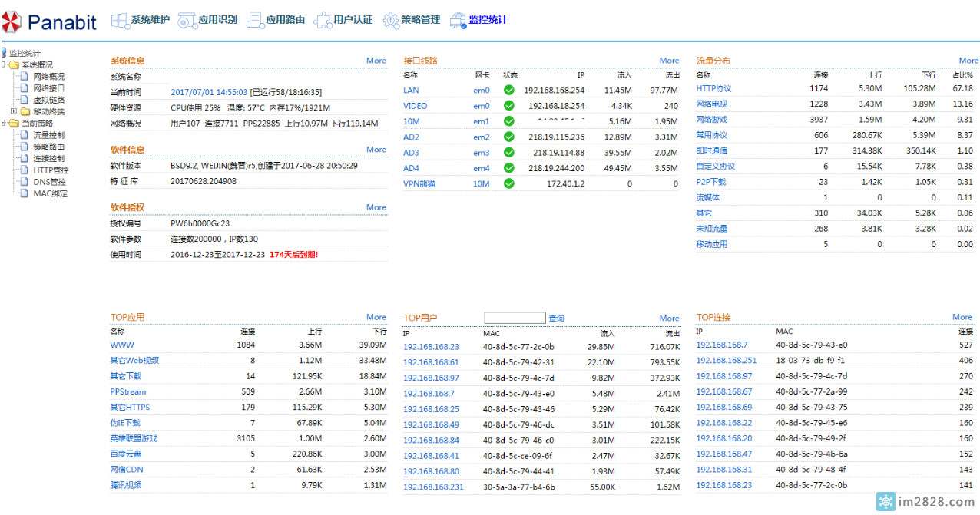Click the 监控统计 monitor icon in navigation
The height and width of the screenshot is (515, 980).
458,21
